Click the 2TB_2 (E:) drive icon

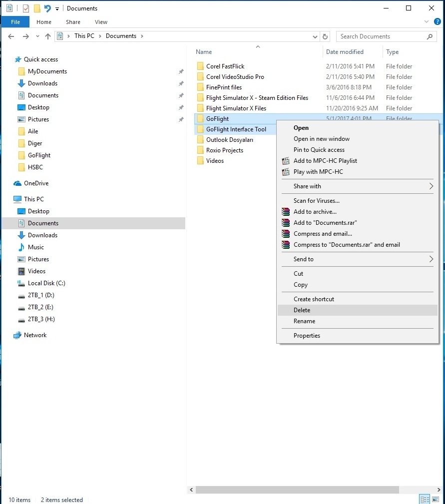[21, 308]
